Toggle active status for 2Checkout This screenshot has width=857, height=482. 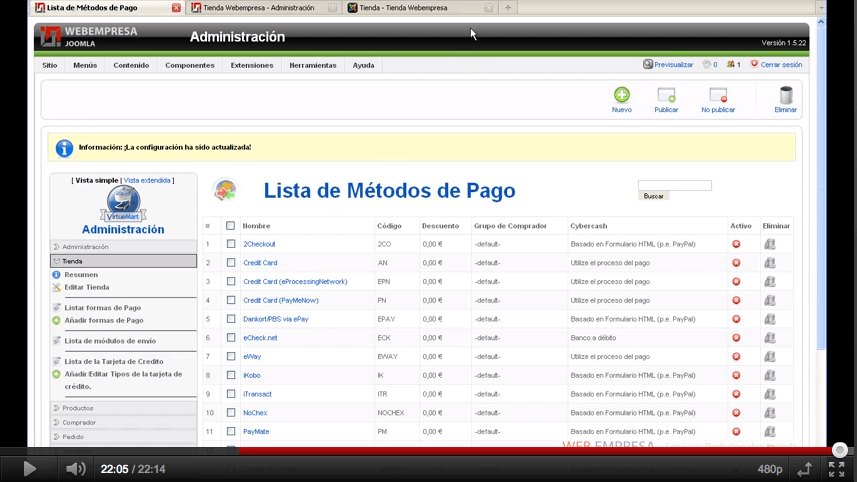[x=736, y=244]
